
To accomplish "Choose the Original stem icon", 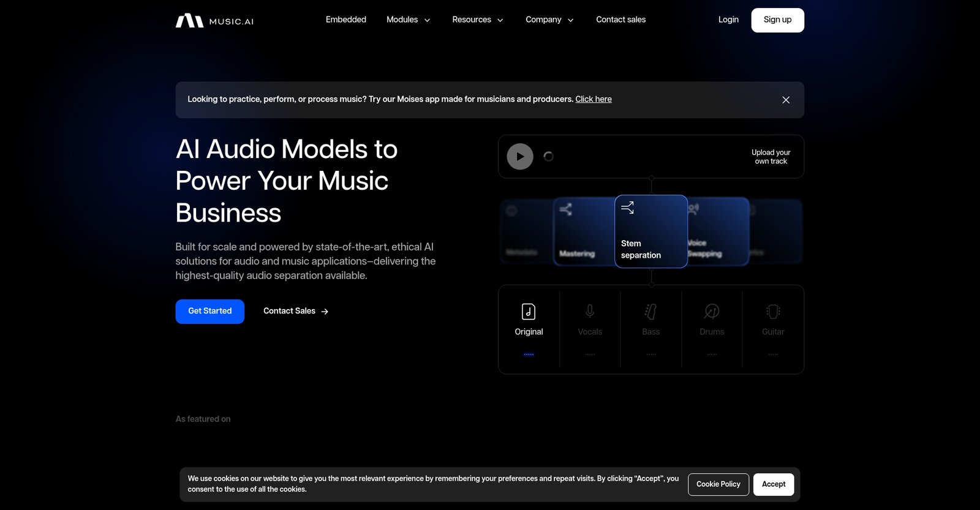I will [x=529, y=312].
